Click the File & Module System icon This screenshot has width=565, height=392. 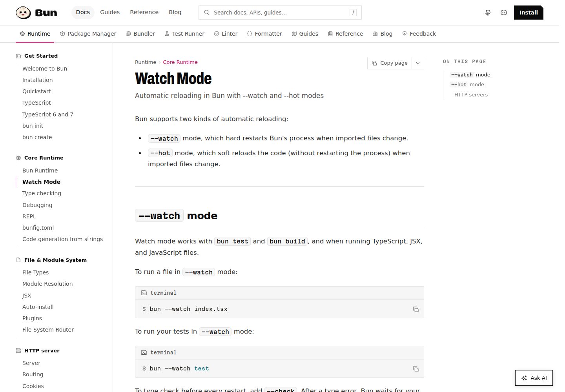[18, 260]
